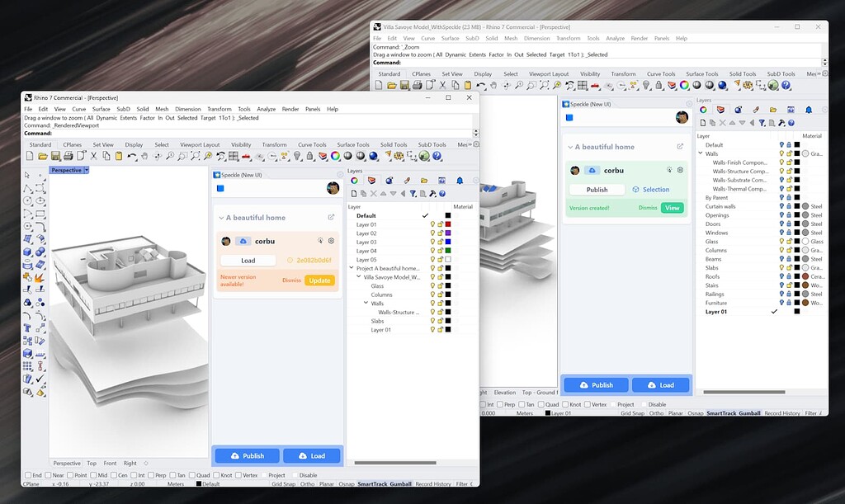Viewport: 845px width, 504px height.
Task: Select the Box solid tool in left sidebar
Action: click(x=27, y=252)
